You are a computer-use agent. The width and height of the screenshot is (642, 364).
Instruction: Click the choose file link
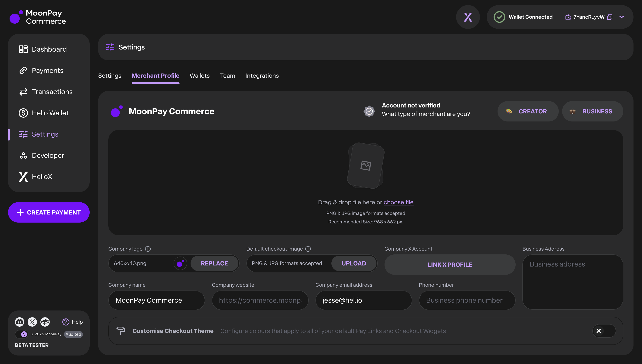coord(398,202)
